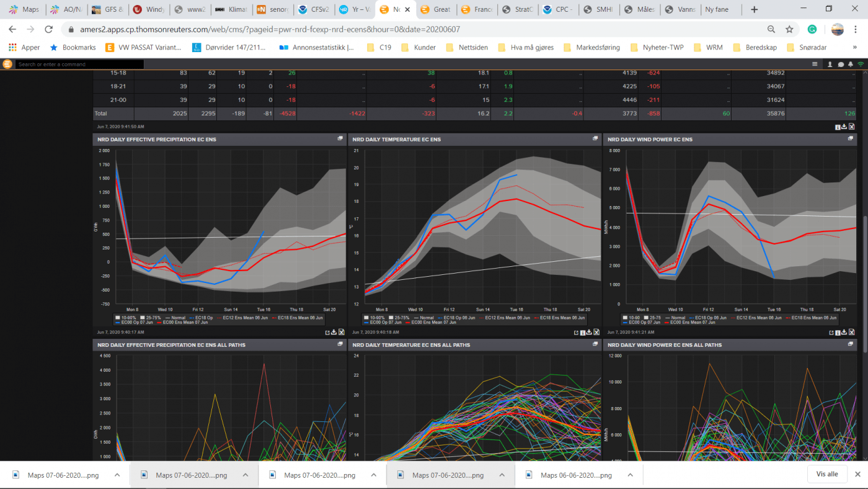Screen dimensions: 868x489
Task: Pop out the Daily Effective Precipitation EC ENS chart
Action: click(x=340, y=138)
